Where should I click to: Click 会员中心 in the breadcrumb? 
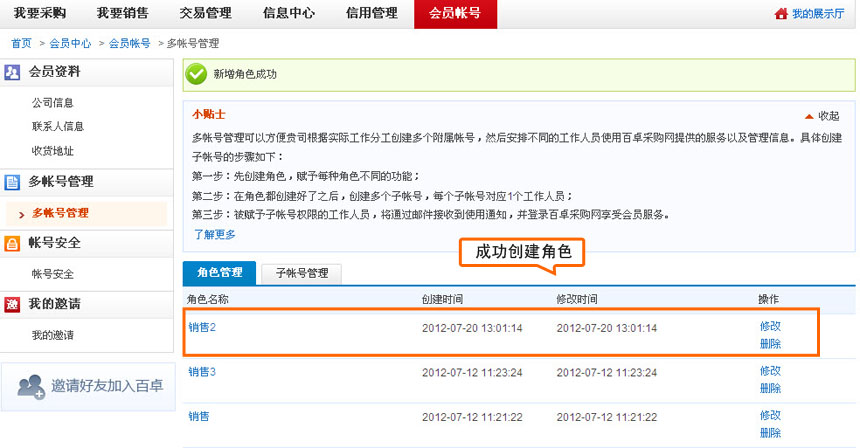click(x=70, y=43)
